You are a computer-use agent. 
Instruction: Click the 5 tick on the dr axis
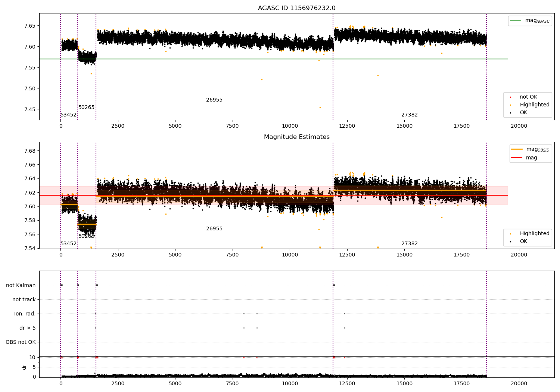[x=34, y=367]
